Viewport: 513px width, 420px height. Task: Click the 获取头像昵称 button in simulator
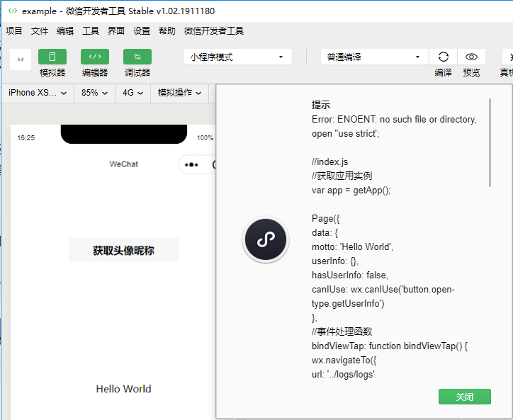(124, 250)
